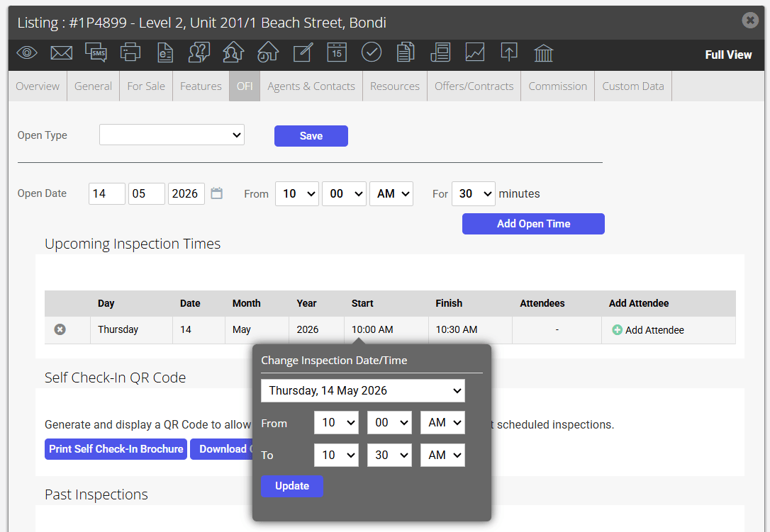Open the calendar 15 toolbar icon
The width and height of the screenshot is (770, 532).
click(x=337, y=52)
